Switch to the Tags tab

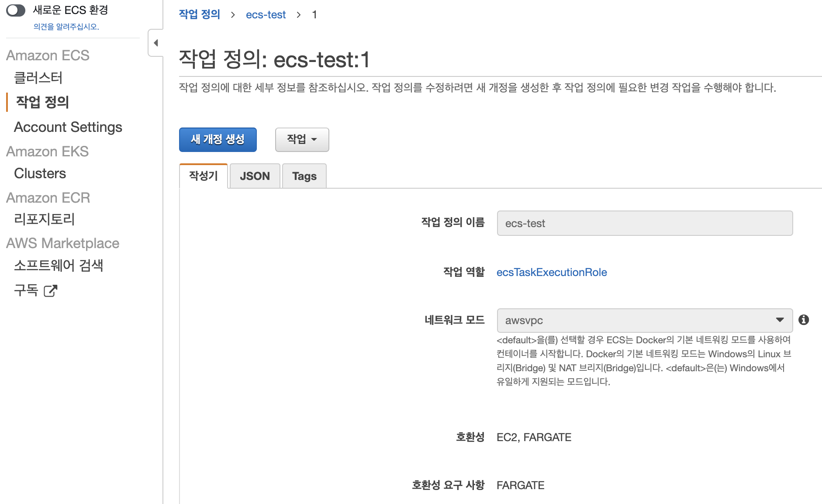(x=304, y=176)
